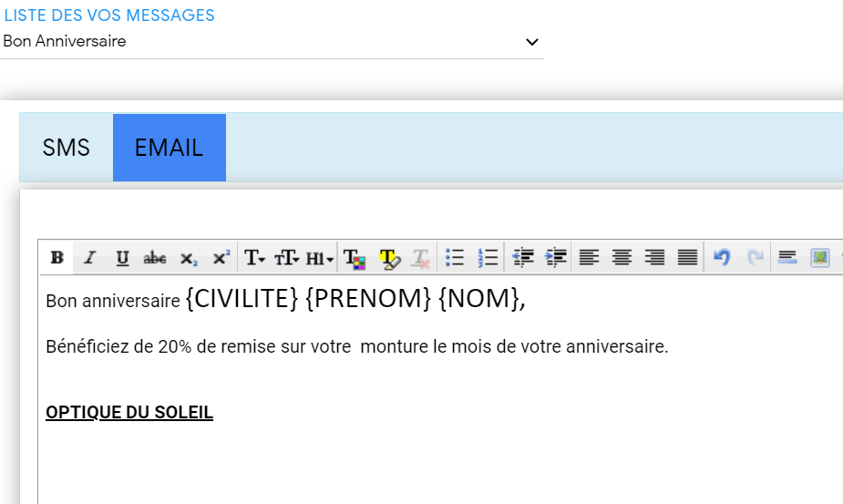This screenshot has height=504, width=843.
Task: Apply italic formatting
Action: pos(90,258)
